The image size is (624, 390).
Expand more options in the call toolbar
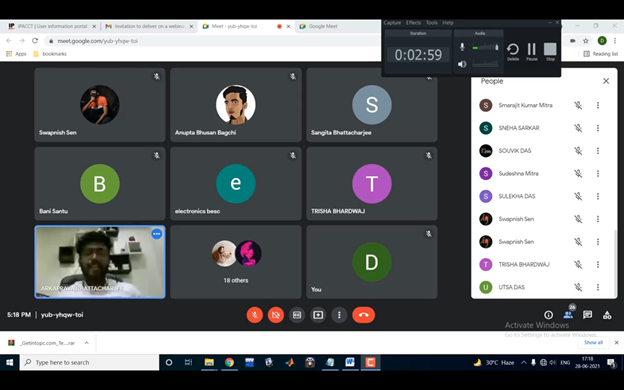[339, 315]
